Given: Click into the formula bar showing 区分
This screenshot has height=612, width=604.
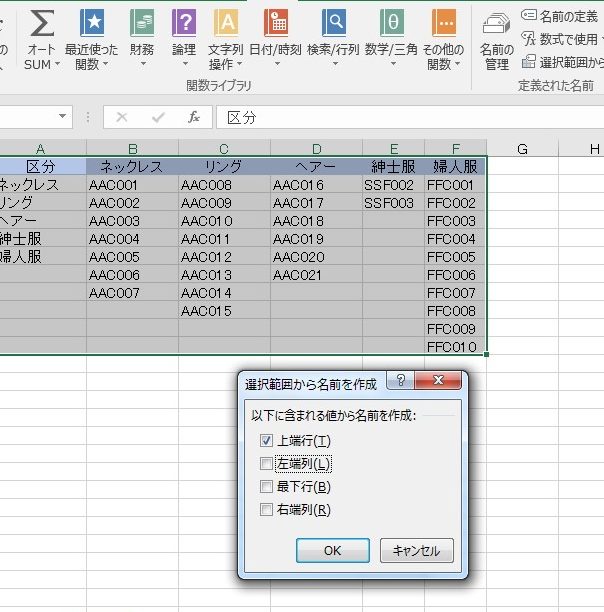Looking at the screenshot, I should (410, 117).
